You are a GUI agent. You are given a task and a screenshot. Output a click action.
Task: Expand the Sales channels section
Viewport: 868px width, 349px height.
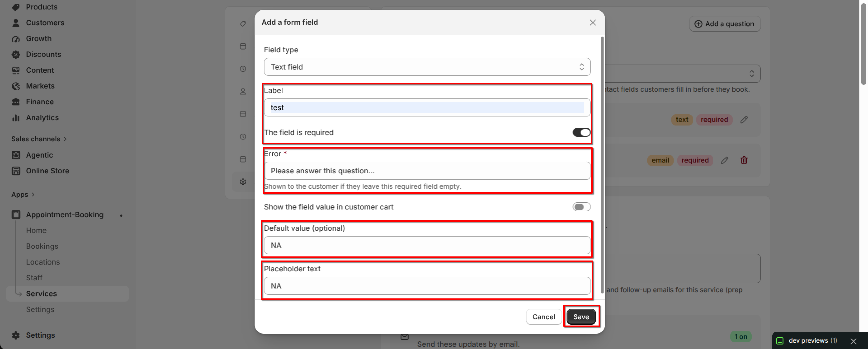coord(39,139)
